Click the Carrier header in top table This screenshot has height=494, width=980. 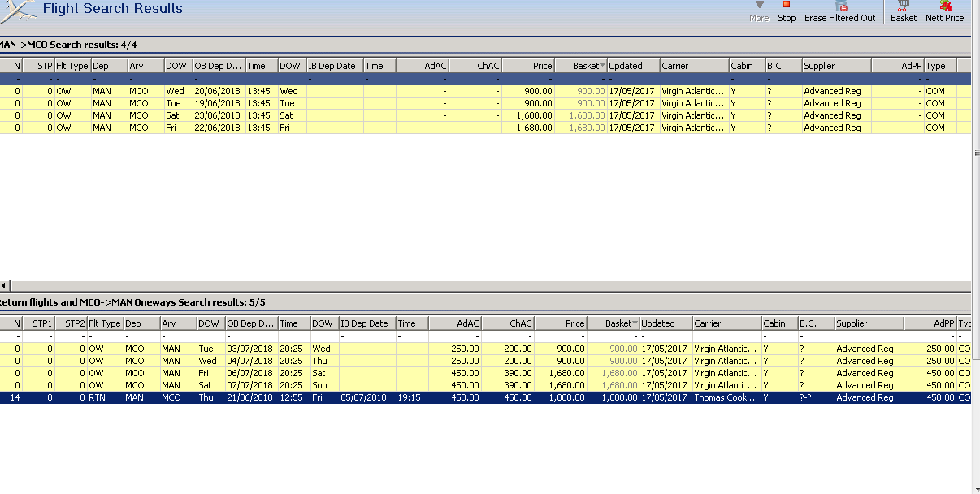tap(694, 66)
